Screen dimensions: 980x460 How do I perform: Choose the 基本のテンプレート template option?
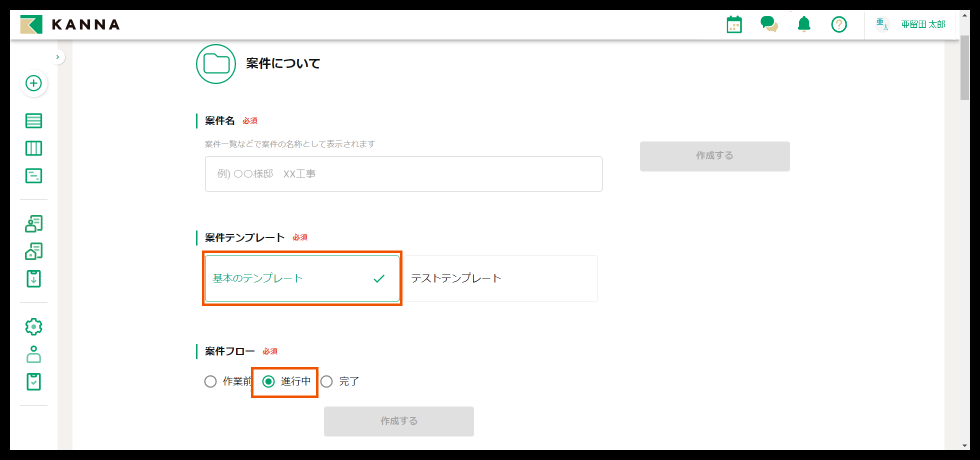tap(302, 278)
